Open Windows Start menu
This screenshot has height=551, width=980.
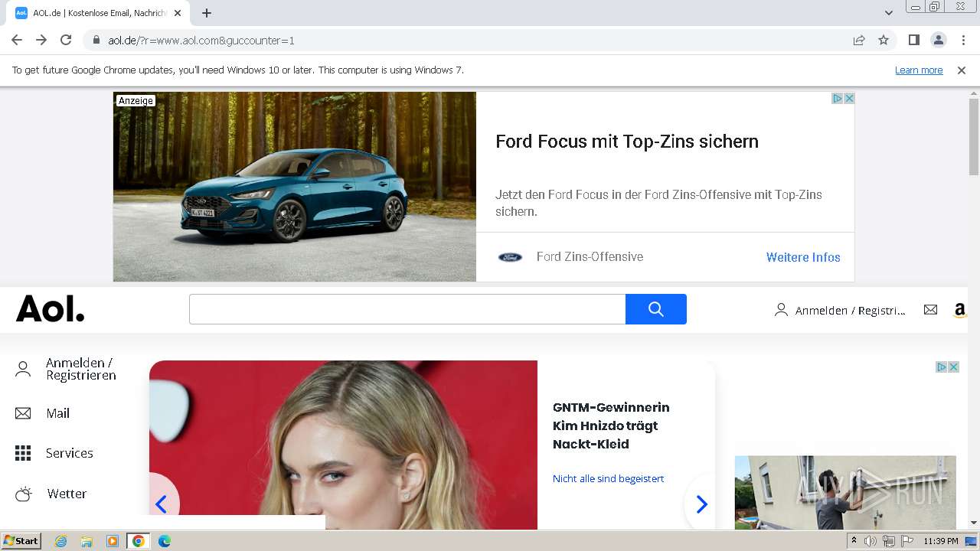[x=21, y=541]
